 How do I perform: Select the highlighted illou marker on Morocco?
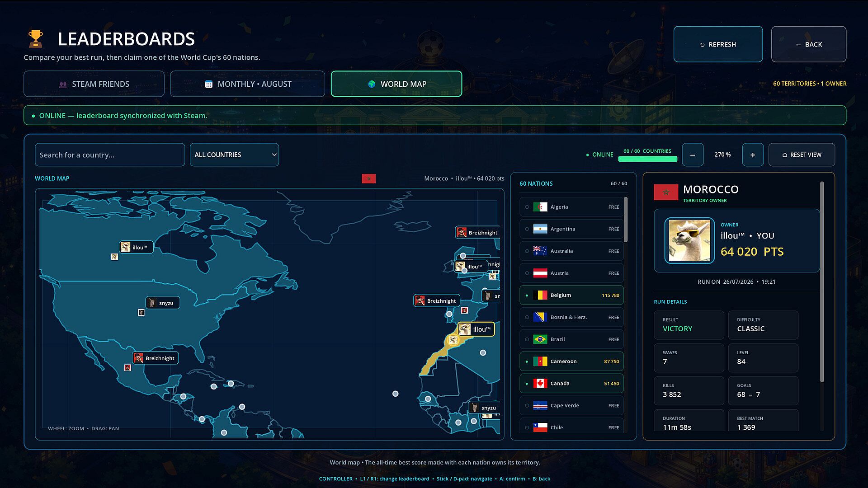(476, 329)
